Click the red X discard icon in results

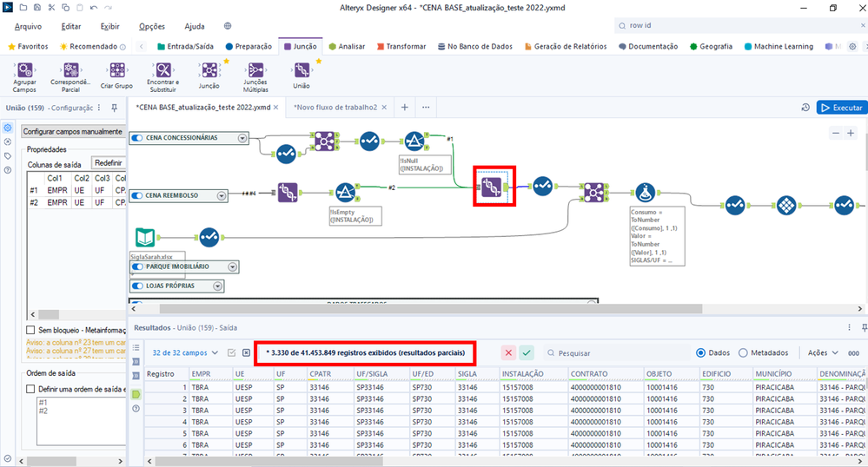(x=509, y=352)
